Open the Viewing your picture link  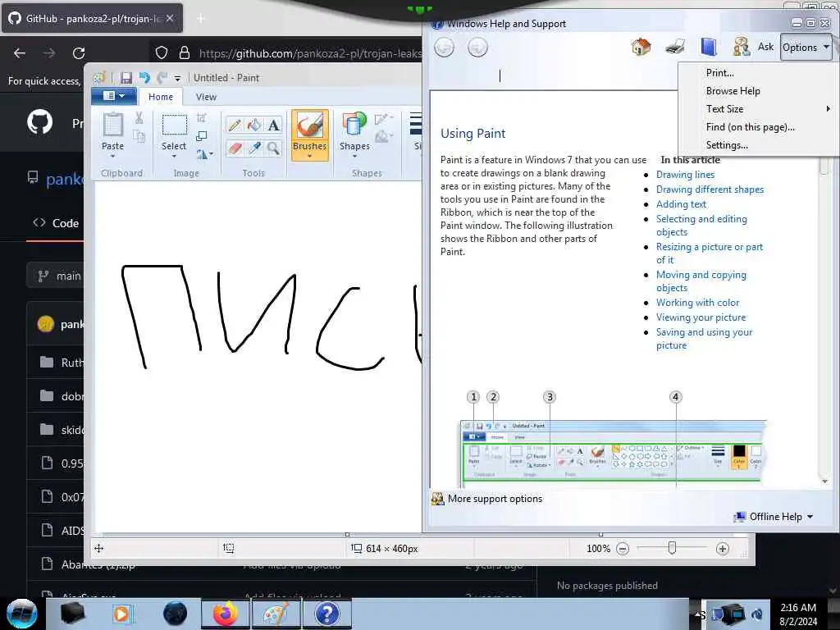[701, 317]
